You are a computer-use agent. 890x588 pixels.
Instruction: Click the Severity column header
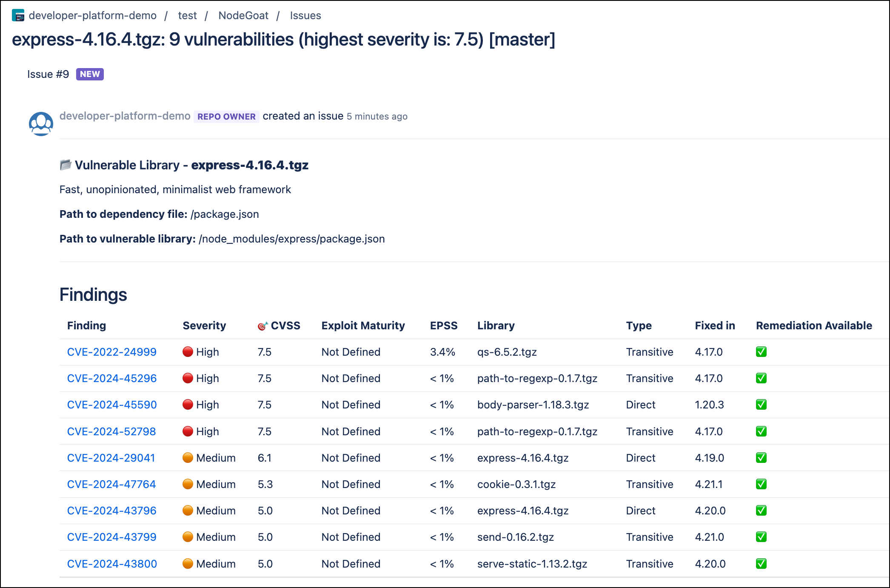(204, 325)
